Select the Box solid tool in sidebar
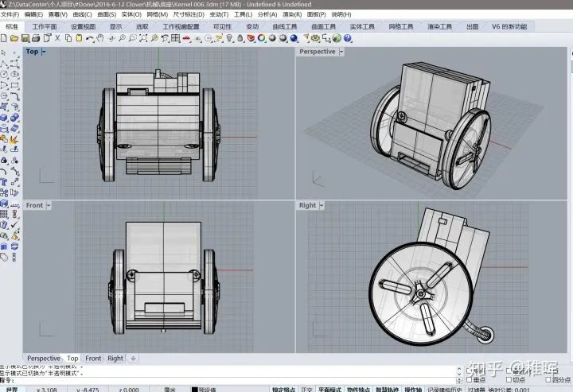This screenshot has height=392, width=573. 4,118
